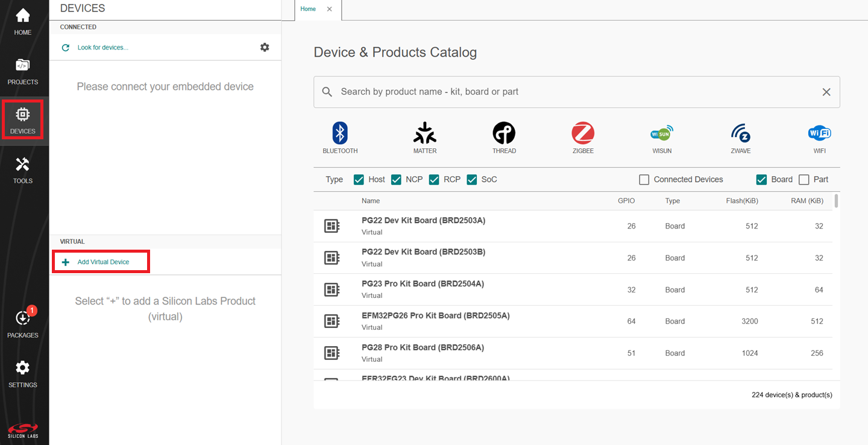Switch to the Home tab
The image size is (868, 445).
point(308,9)
